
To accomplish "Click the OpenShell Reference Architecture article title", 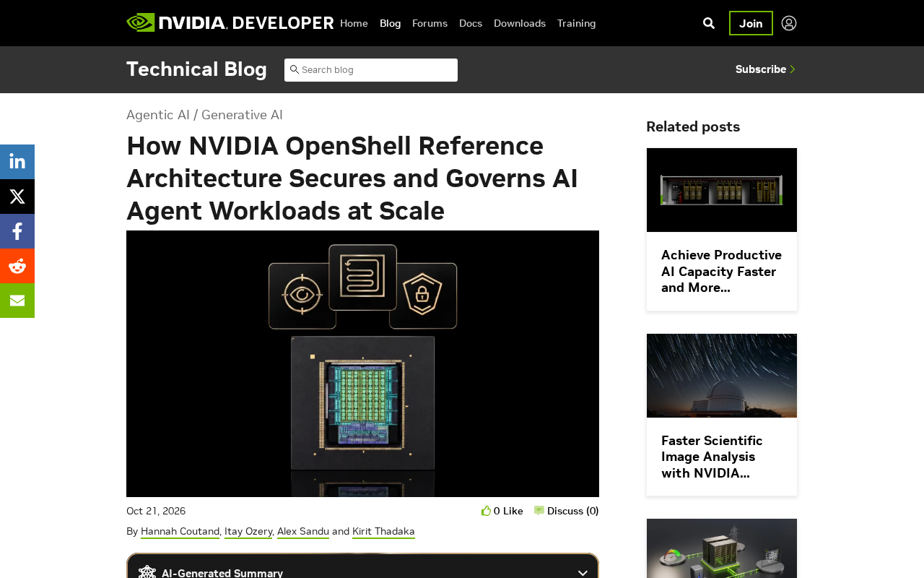I will point(352,178).
